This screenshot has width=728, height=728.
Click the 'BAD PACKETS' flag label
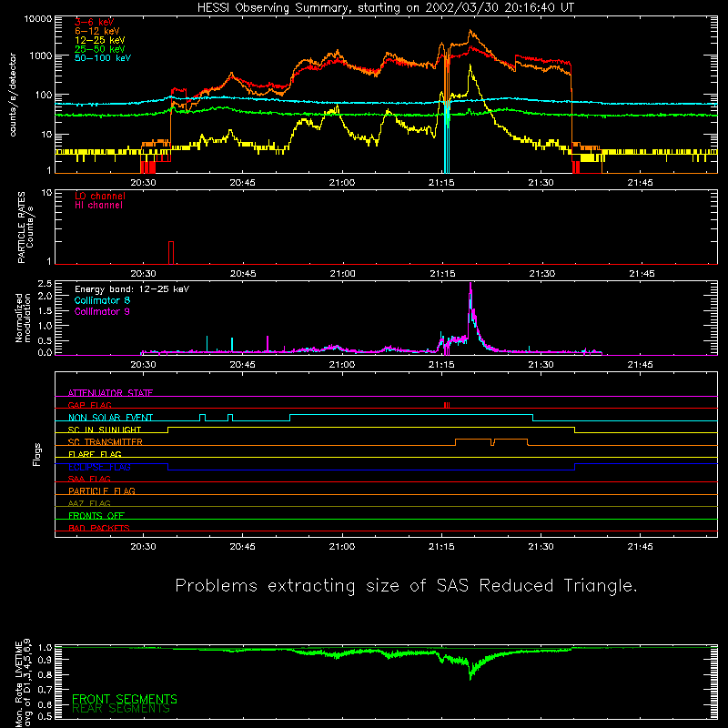(x=99, y=528)
